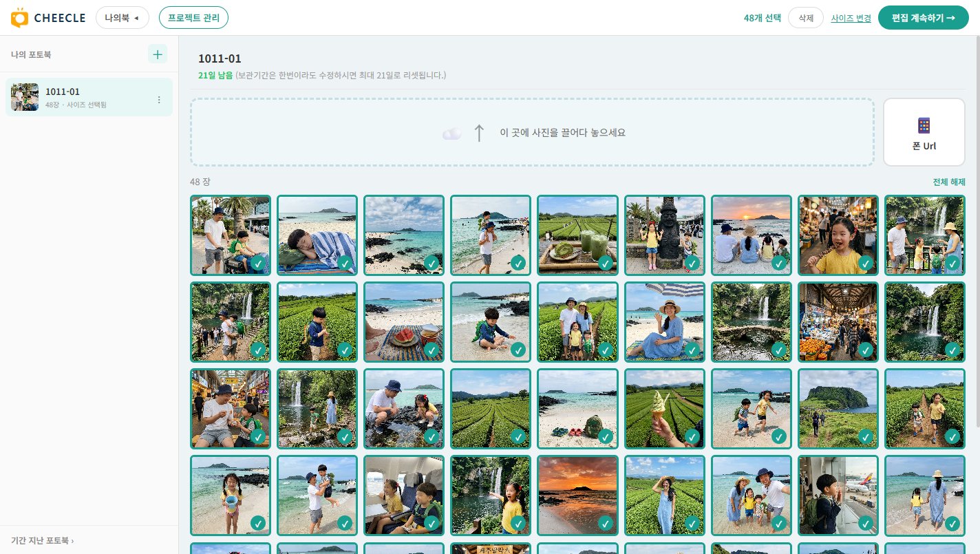980x554 pixels.
Task: Uncheck the watermelon on mat photo
Action: [432, 350]
